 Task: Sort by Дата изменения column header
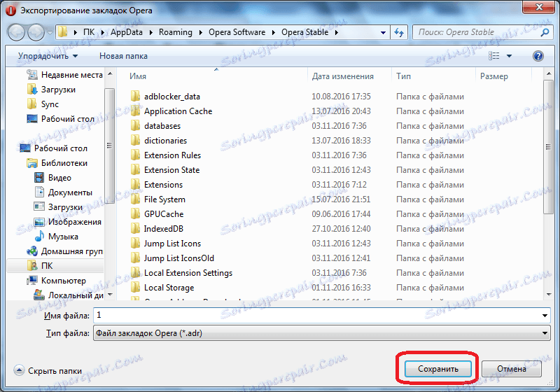[x=343, y=76]
